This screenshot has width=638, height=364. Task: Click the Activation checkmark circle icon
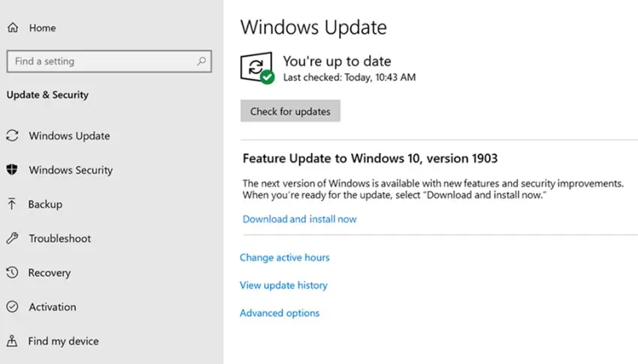12,306
